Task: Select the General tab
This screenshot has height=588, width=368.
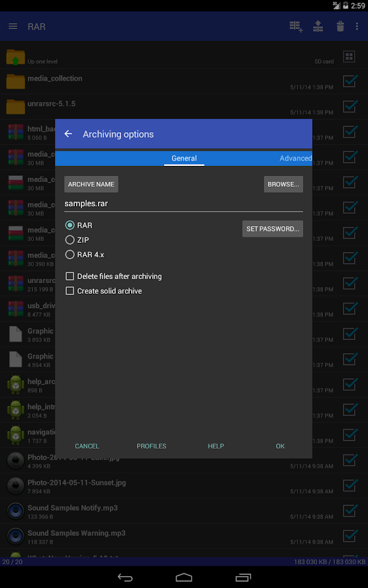Action: [x=184, y=158]
